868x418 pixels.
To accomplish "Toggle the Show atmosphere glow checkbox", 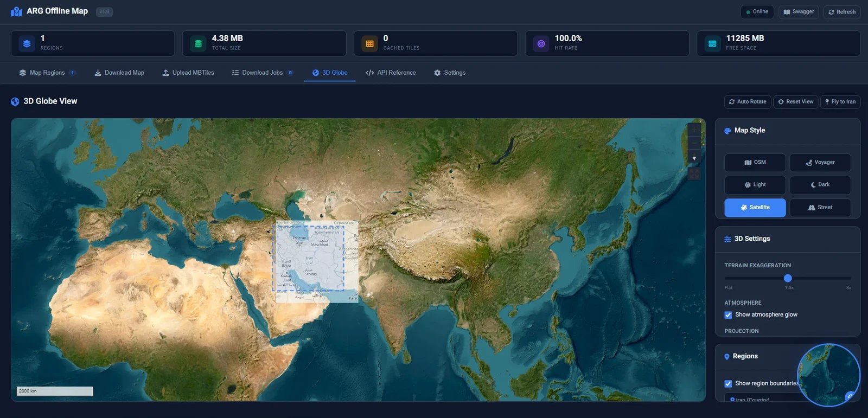I will click(x=728, y=315).
